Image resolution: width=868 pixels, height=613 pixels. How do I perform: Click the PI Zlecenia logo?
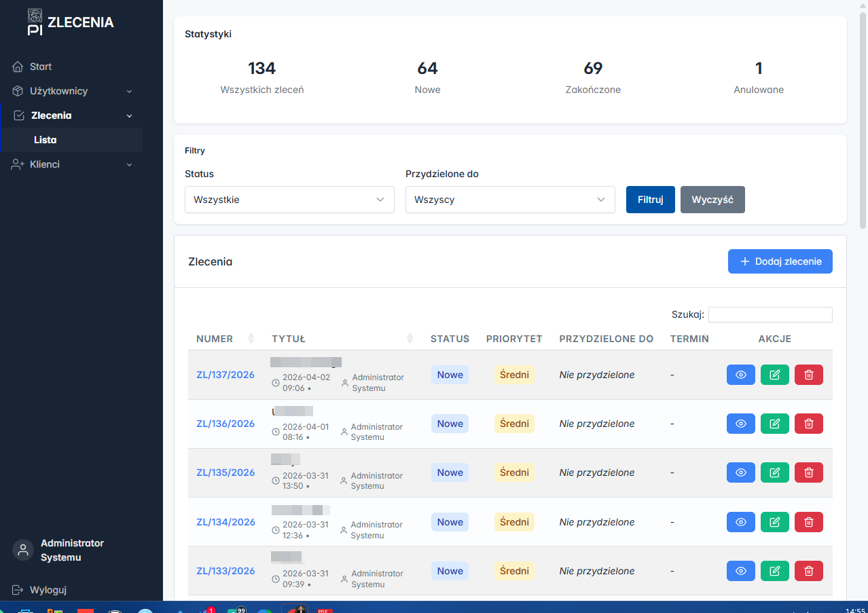71,22
